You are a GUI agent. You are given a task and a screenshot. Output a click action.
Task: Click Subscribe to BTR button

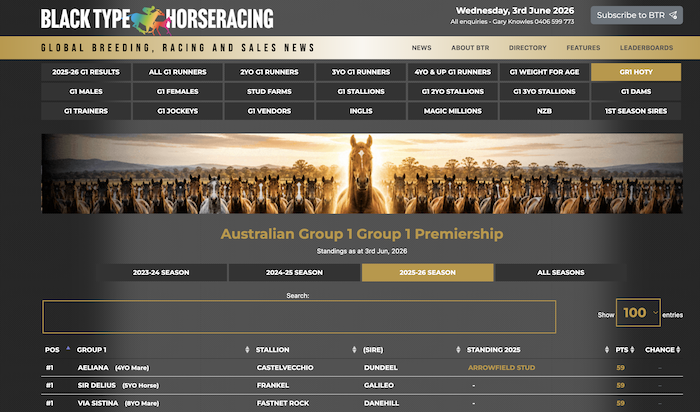tap(637, 15)
